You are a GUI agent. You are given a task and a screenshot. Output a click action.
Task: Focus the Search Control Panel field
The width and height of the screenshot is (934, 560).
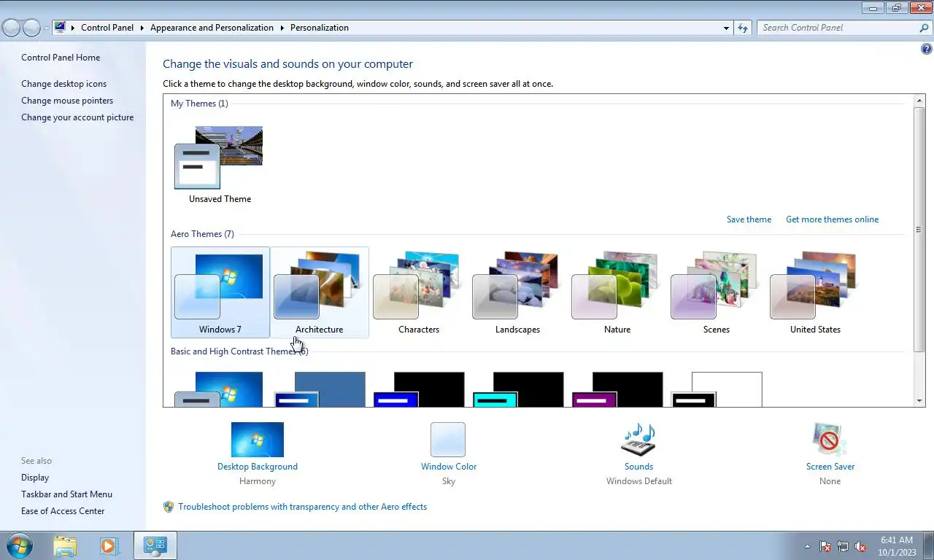[x=838, y=28]
